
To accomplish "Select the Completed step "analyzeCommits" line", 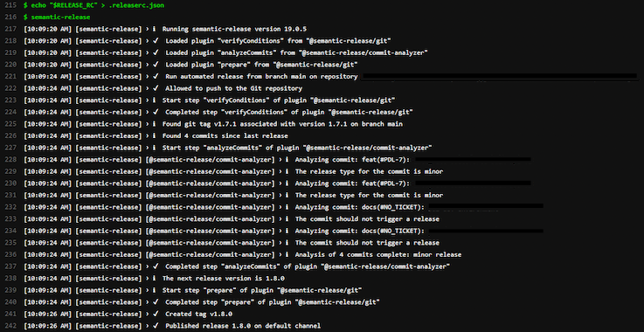I will [x=308, y=266].
